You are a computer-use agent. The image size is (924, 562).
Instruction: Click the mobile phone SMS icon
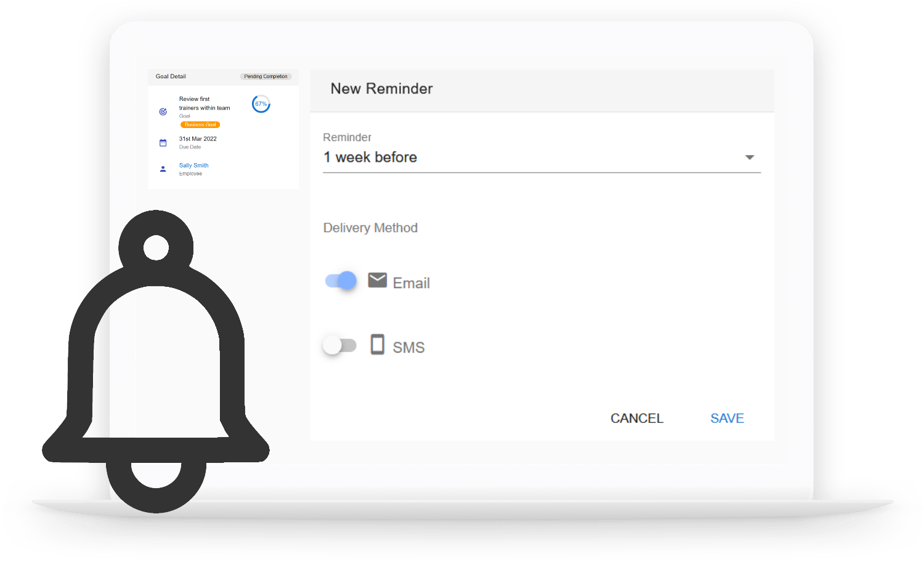tap(378, 344)
